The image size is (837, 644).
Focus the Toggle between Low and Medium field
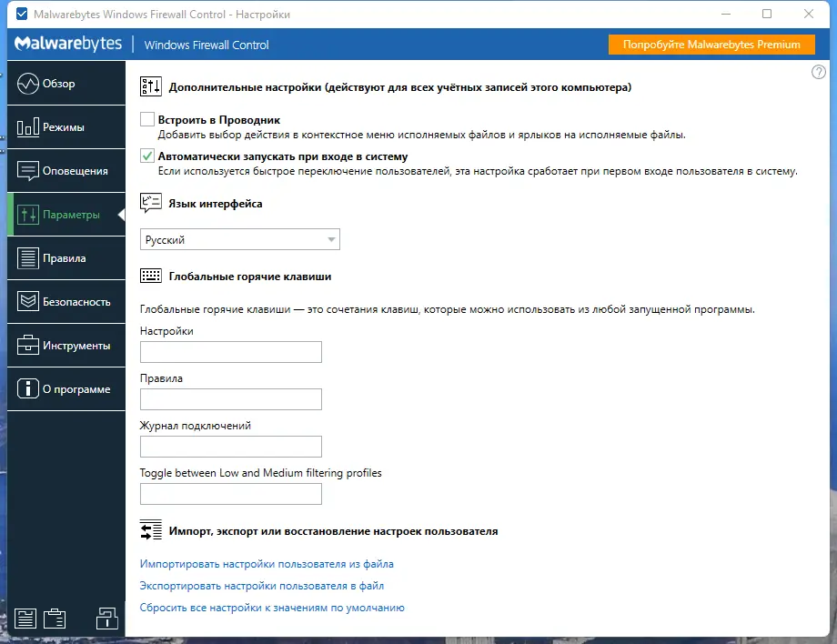230,494
